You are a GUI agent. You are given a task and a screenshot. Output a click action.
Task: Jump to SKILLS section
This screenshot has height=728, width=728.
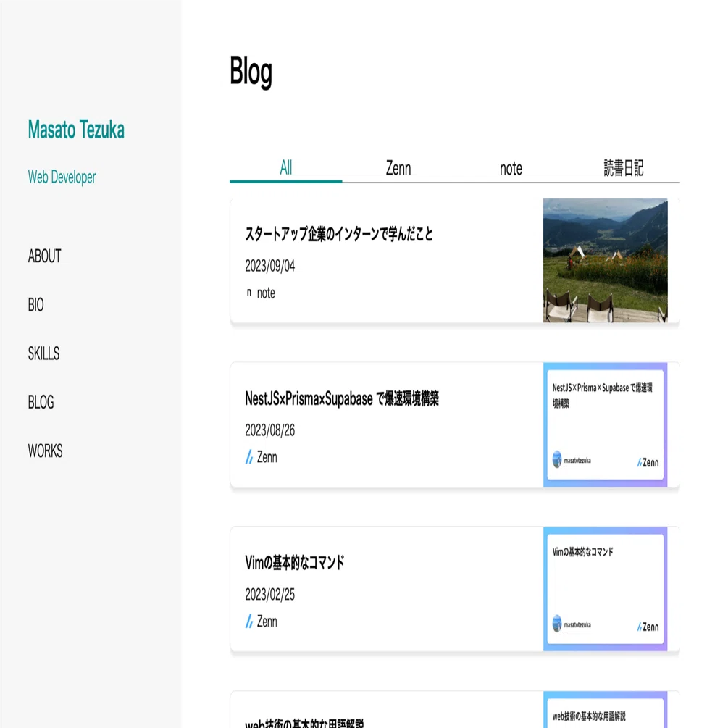pyautogui.click(x=43, y=353)
